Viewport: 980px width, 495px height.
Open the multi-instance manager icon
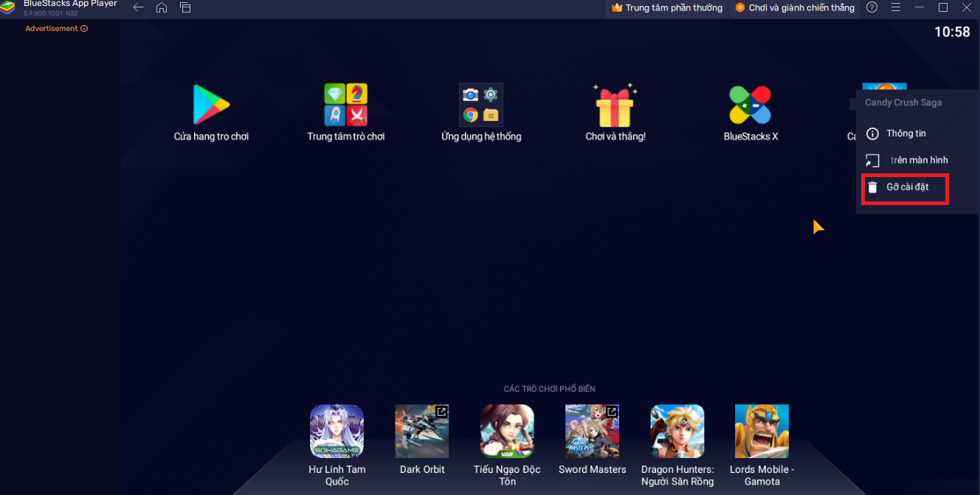tap(184, 7)
